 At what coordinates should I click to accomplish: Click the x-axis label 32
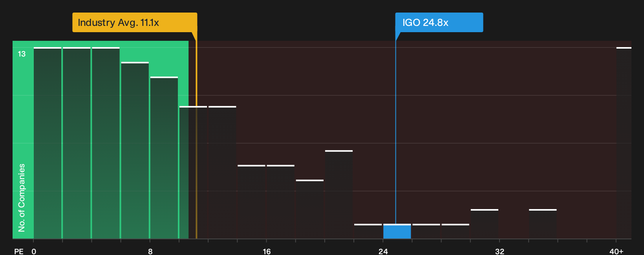click(499, 251)
